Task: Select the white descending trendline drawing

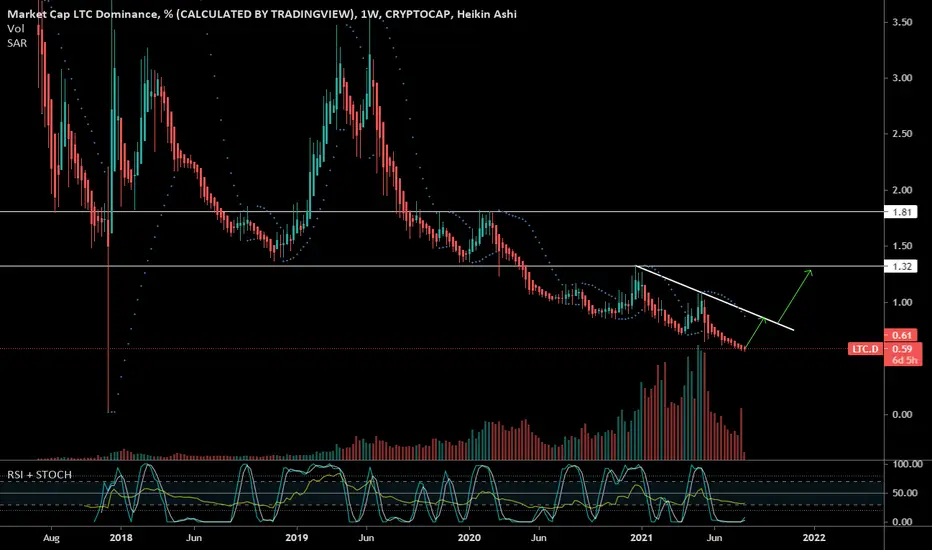Action: pyautogui.click(x=715, y=298)
